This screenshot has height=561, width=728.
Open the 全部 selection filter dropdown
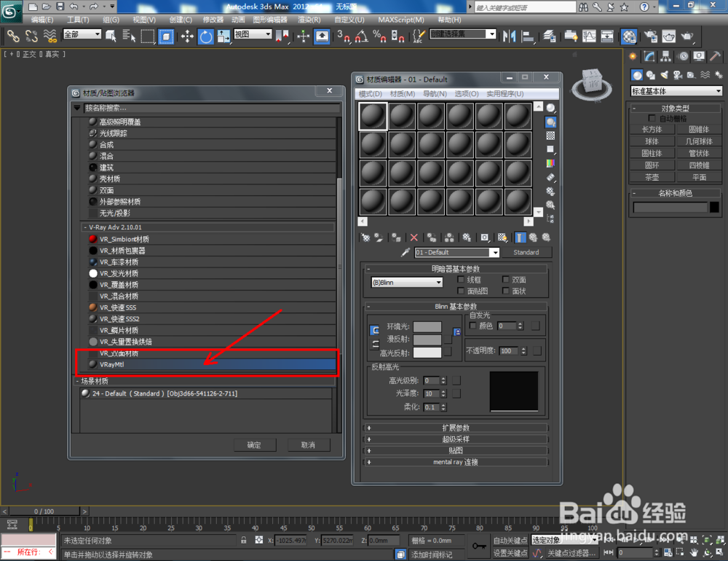[82, 34]
